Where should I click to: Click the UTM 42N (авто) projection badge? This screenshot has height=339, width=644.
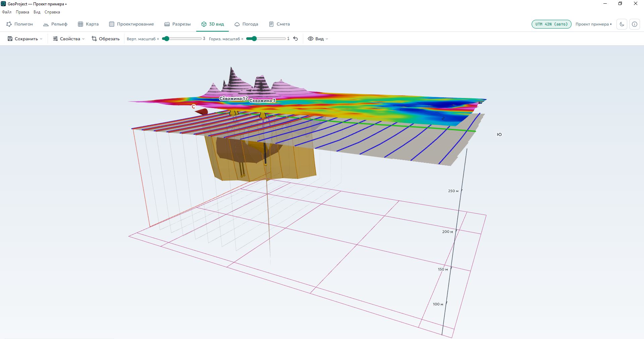(x=551, y=24)
